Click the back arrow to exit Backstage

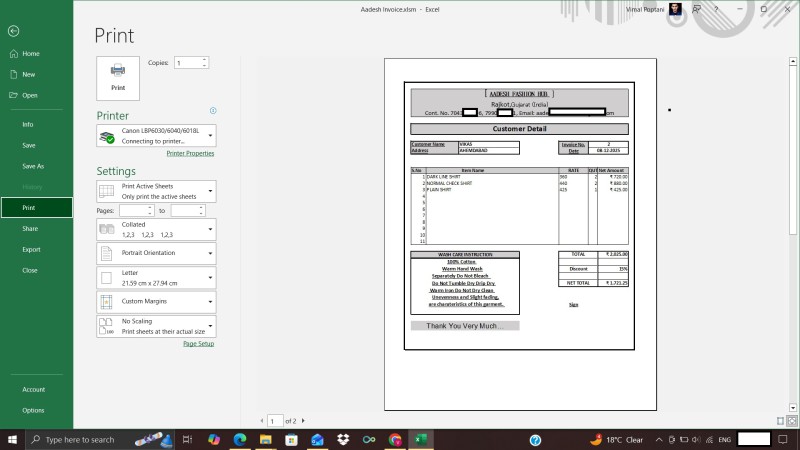coord(13,31)
